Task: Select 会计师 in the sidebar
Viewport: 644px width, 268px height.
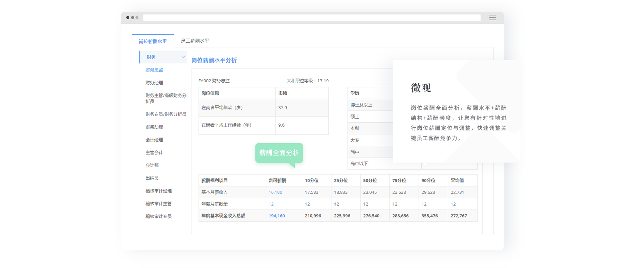Action: 152,165
